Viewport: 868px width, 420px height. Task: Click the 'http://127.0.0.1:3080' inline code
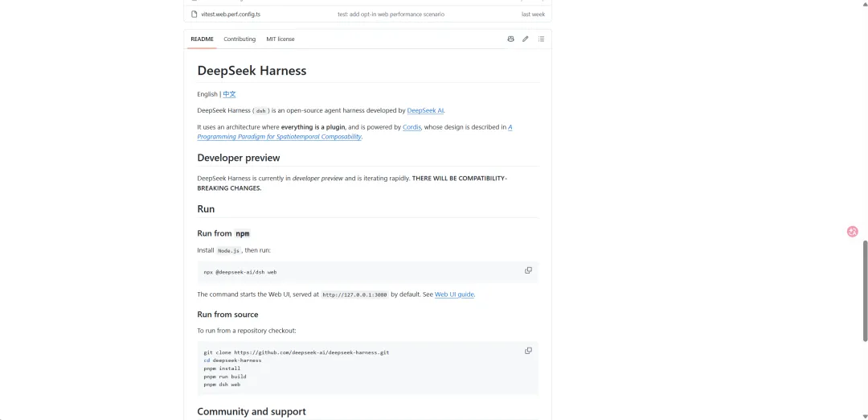[355, 294]
